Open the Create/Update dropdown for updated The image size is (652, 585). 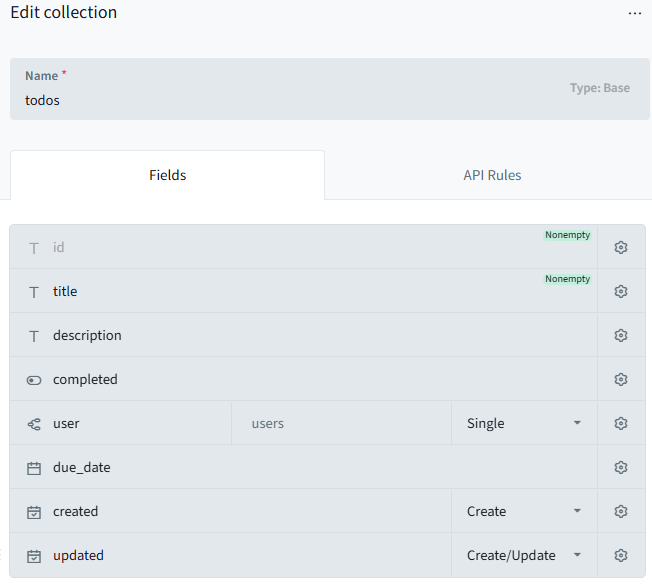(x=524, y=555)
